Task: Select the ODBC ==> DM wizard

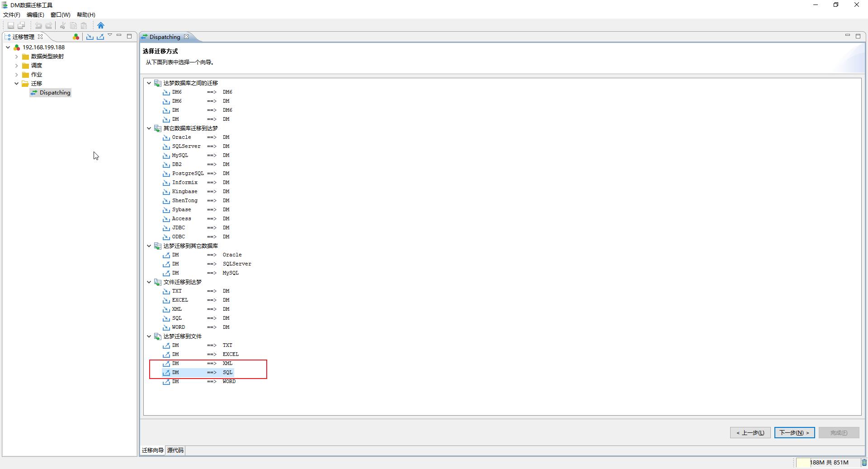Action: (196, 237)
